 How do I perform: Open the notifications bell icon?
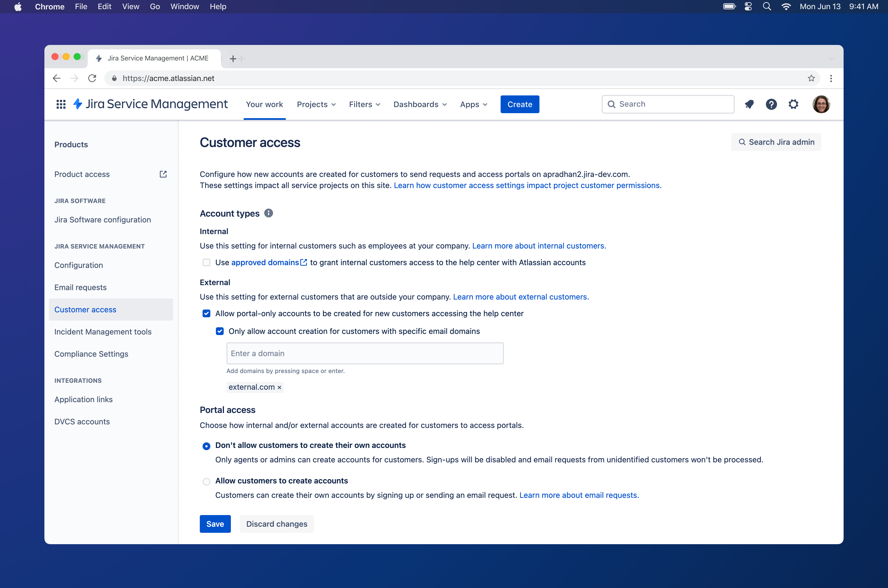(x=749, y=104)
